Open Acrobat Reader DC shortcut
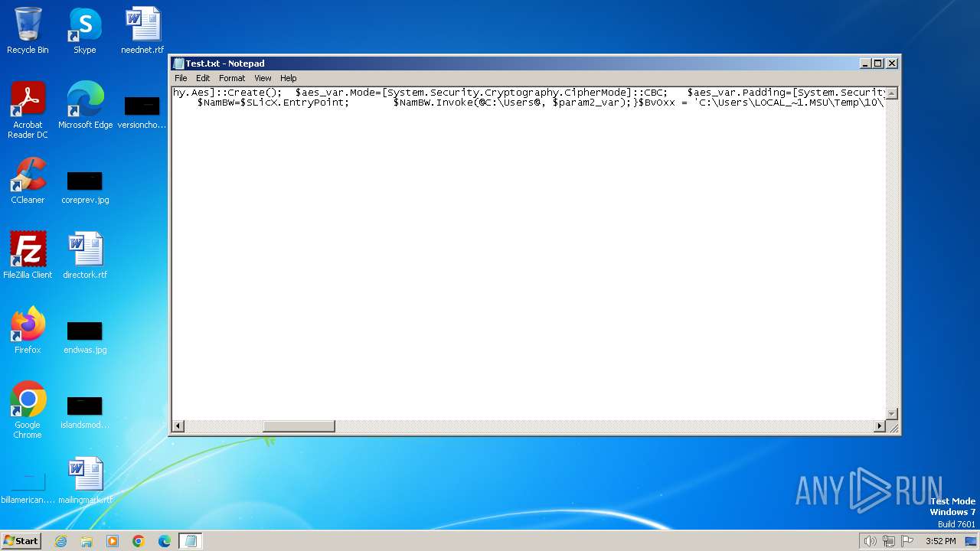This screenshot has width=980, height=551. (28, 110)
